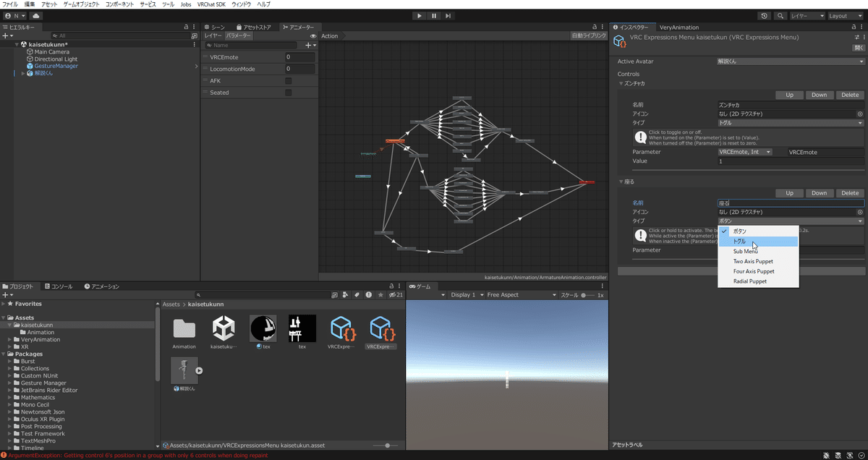Click the VRC Expressions Menu icon in Inspector header
Viewport: 868px width, 460px height.
(620, 41)
